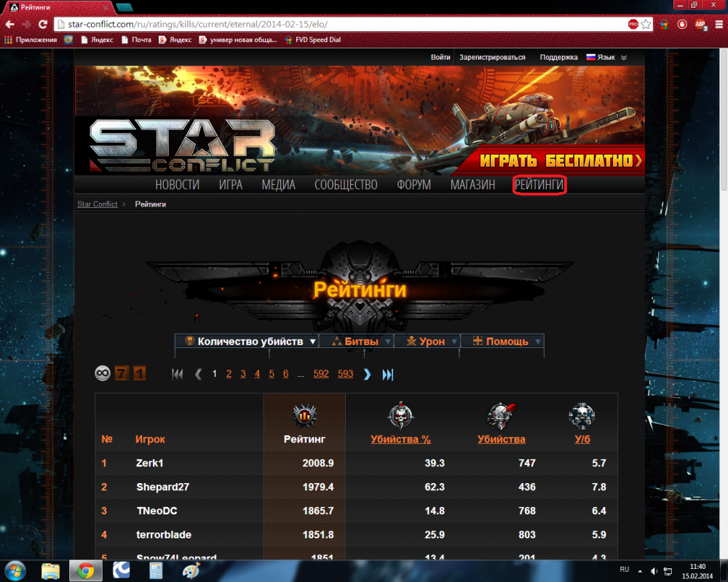
Task: Open the Adblock Plus (ABP) extension icon
Action: point(700,25)
